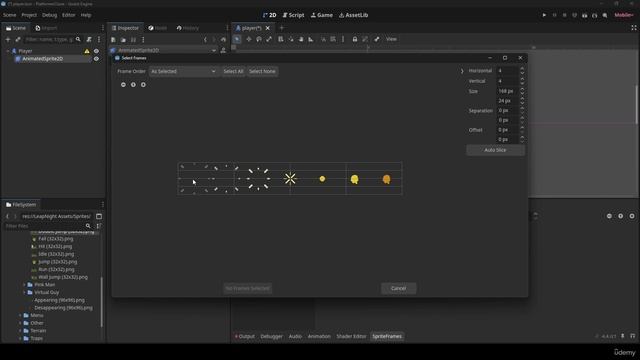Activate the Rotate Mode tool
Viewport: 640px width, 360px height.
click(259, 39)
